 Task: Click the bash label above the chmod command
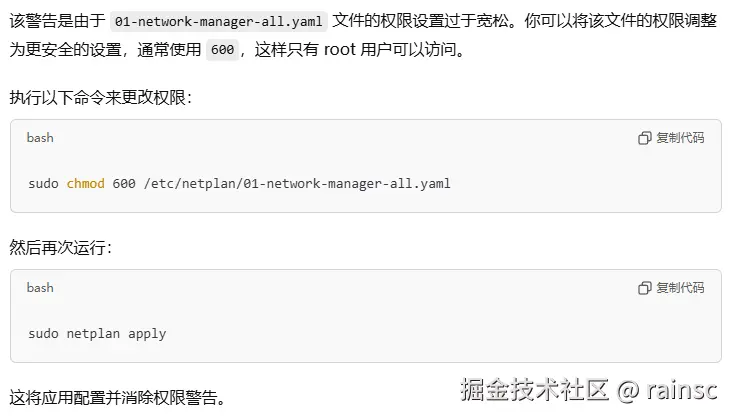click(x=40, y=138)
